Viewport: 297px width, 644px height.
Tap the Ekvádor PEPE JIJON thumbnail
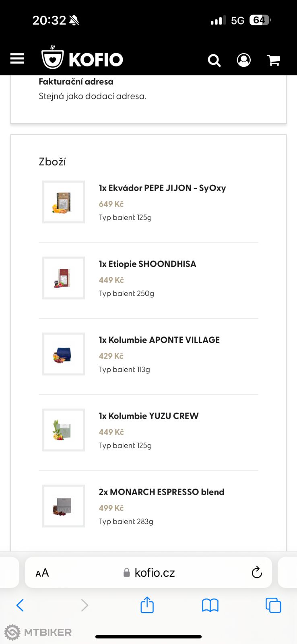(x=64, y=202)
